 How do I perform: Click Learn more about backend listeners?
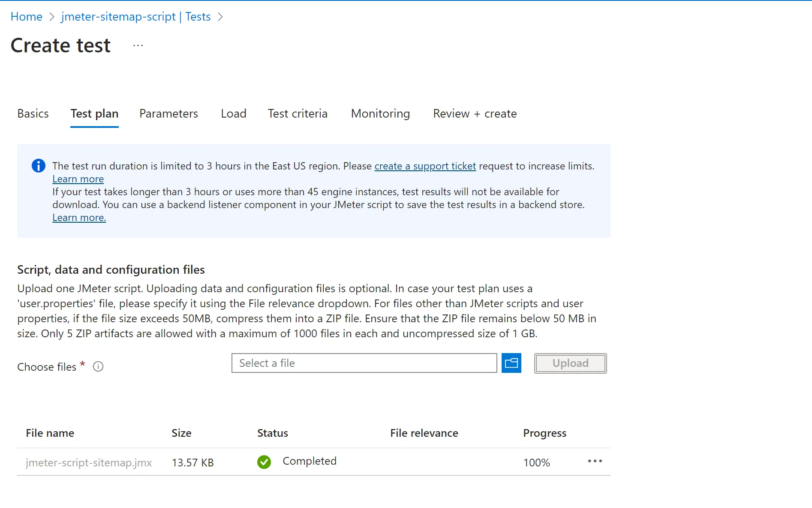click(x=79, y=218)
